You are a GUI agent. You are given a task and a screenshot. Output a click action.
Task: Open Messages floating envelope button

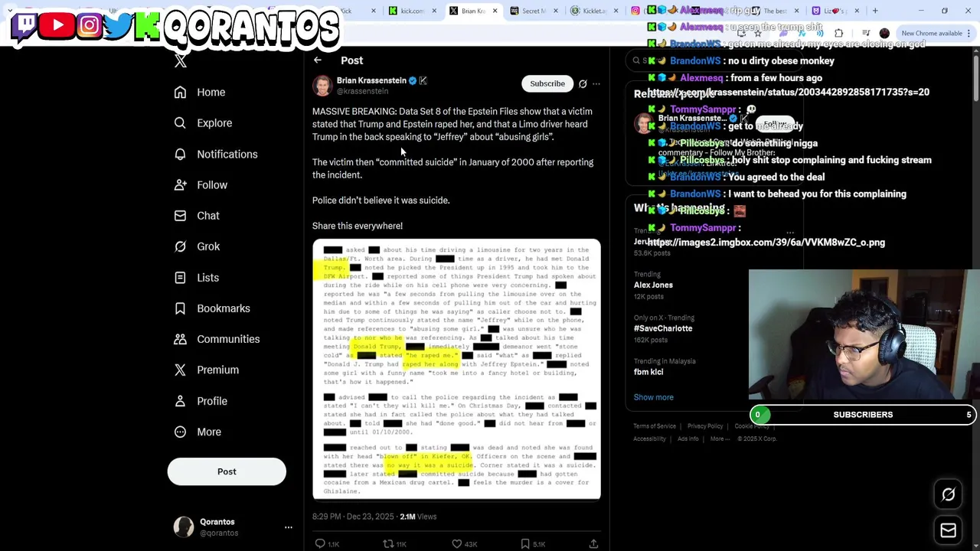(948, 530)
